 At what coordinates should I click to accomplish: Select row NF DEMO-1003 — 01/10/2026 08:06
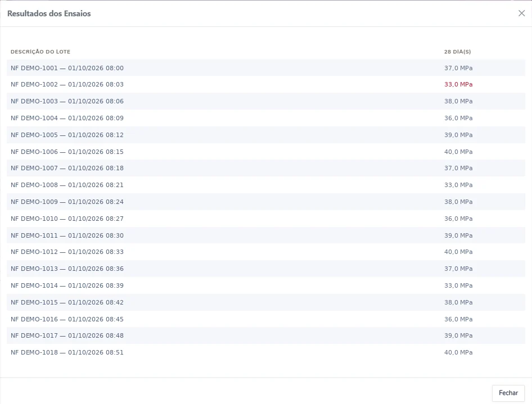pyautogui.click(x=266, y=101)
